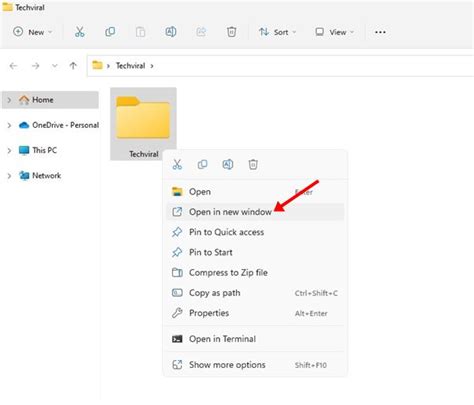
Task: Click the trash icon in the context menu
Action: tap(253, 164)
